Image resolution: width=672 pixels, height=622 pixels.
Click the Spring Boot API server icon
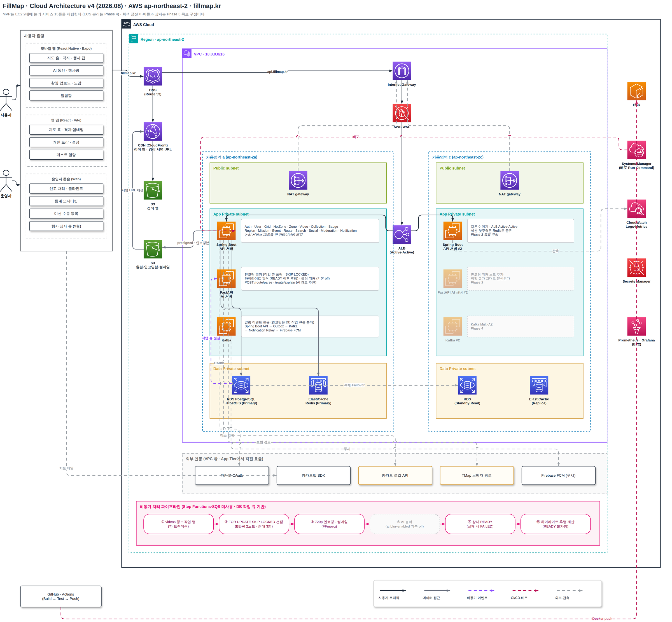pyautogui.click(x=226, y=231)
